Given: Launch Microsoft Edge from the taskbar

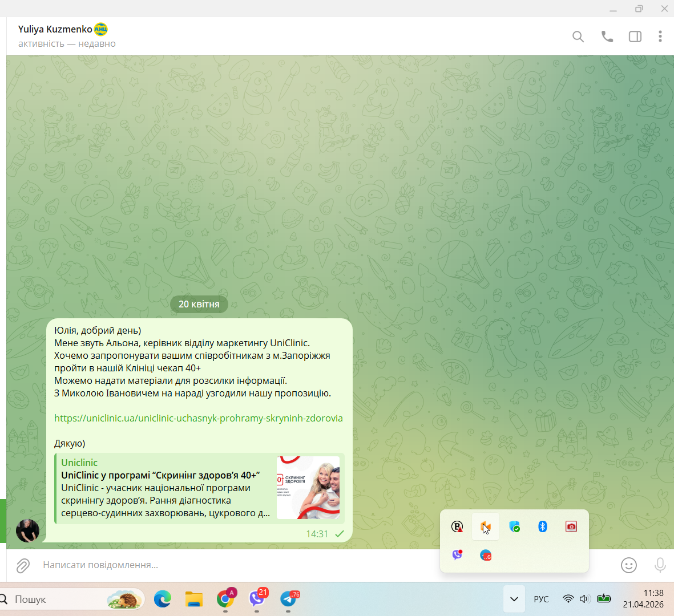Looking at the screenshot, I should coord(163,599).
